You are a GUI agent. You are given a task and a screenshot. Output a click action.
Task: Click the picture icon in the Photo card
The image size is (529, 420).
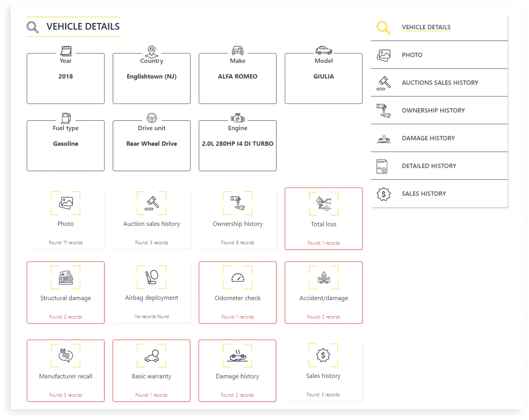[x=66, y=203]
